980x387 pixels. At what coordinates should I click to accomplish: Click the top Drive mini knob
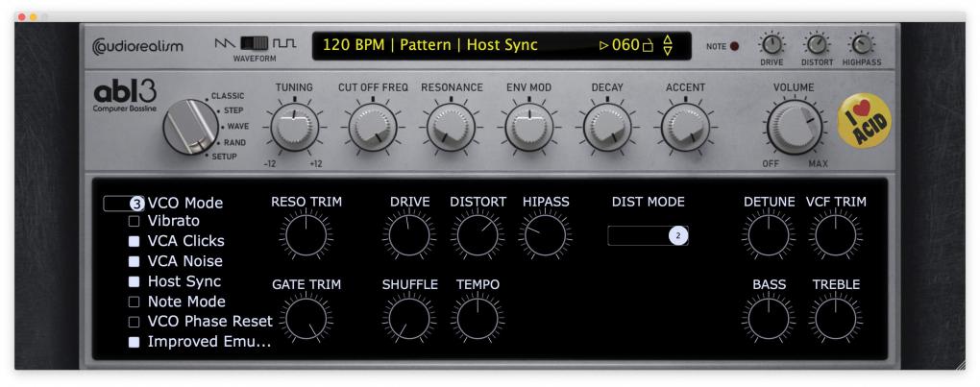coord(772,44)
